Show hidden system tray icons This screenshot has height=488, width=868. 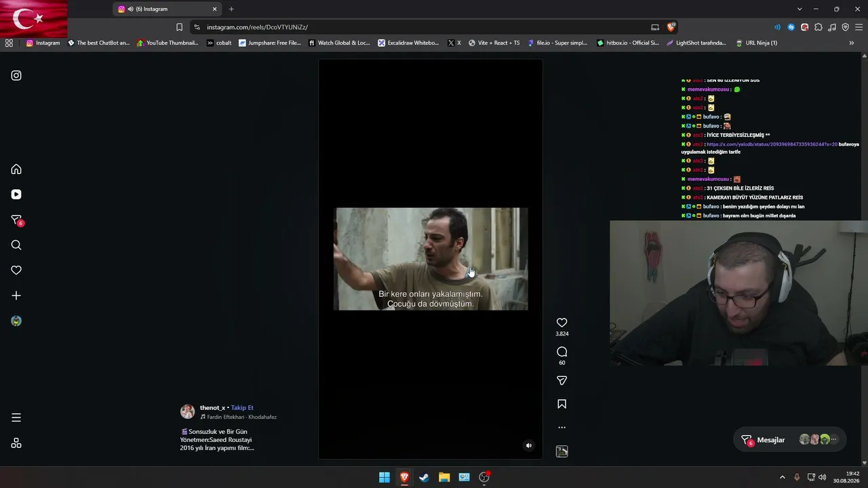coord(782,477)
